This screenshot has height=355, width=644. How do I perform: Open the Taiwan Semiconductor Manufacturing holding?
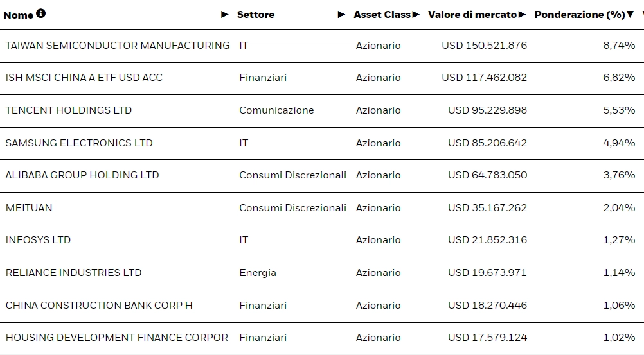117,46
